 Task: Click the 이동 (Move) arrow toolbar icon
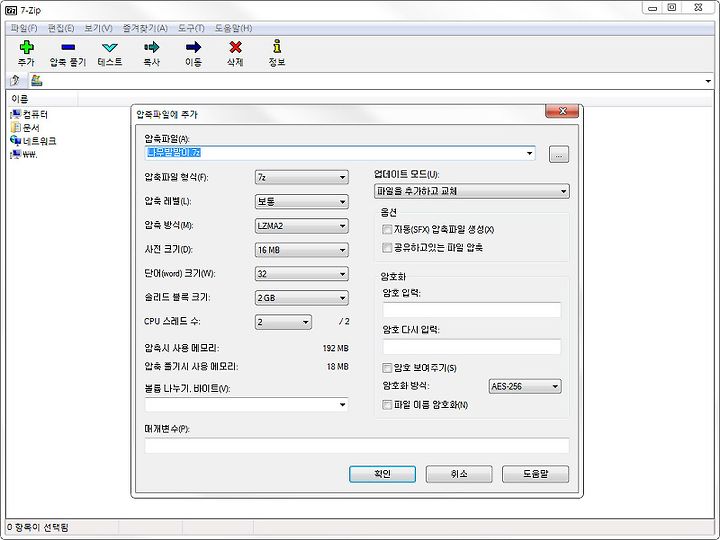pos(193,47)
